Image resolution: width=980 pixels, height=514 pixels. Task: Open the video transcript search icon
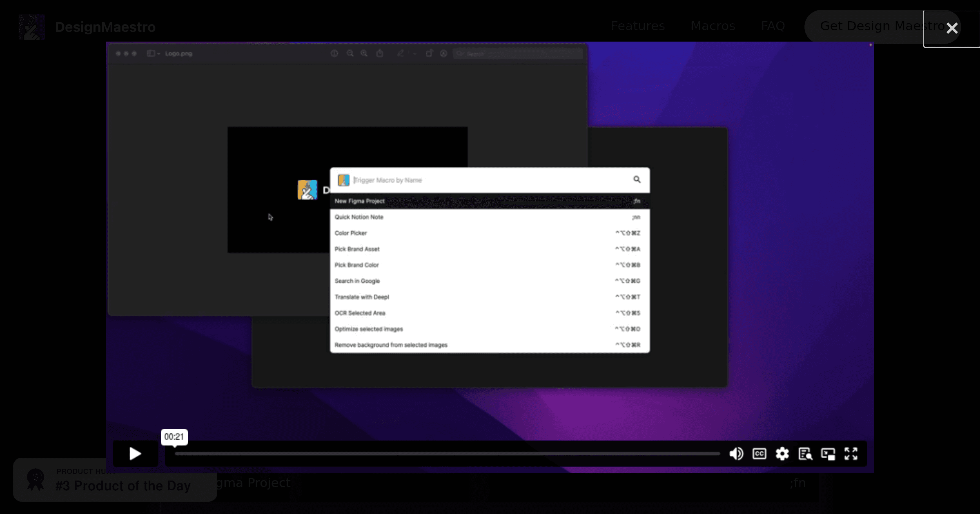pos(805,454)
